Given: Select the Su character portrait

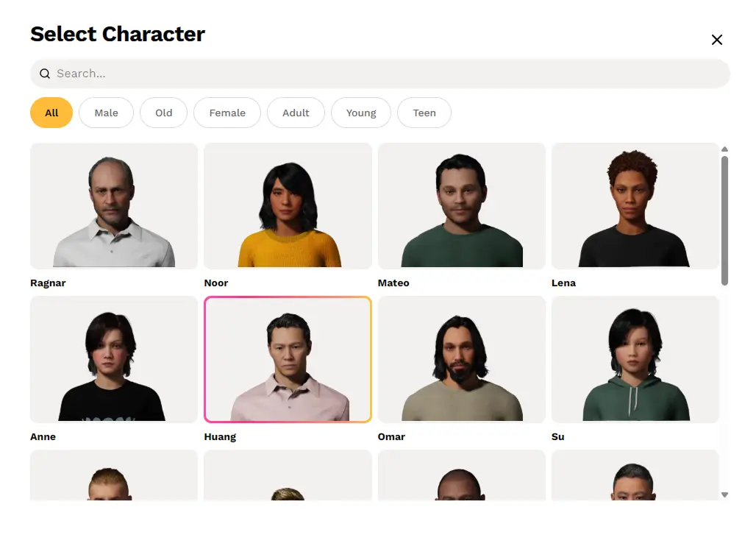Looking at the screenshot, I should point(635,359).
